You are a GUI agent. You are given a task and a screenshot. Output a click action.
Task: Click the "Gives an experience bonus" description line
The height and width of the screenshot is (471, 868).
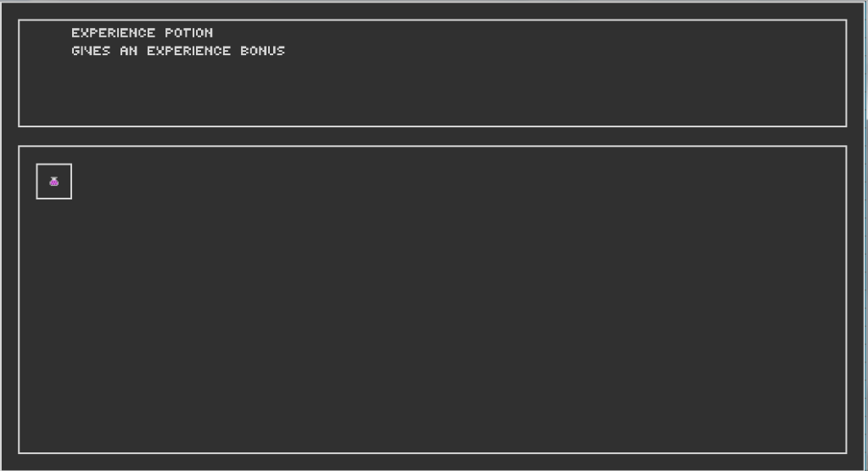coord(178,50)
